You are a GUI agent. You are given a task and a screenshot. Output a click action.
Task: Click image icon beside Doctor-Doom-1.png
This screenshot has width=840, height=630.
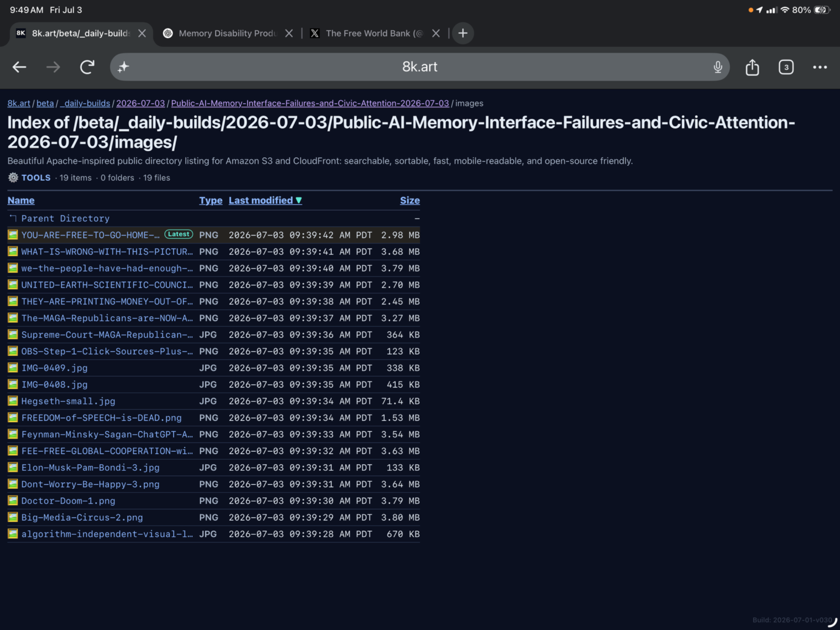pyautogui.click(x=13, y=501)
